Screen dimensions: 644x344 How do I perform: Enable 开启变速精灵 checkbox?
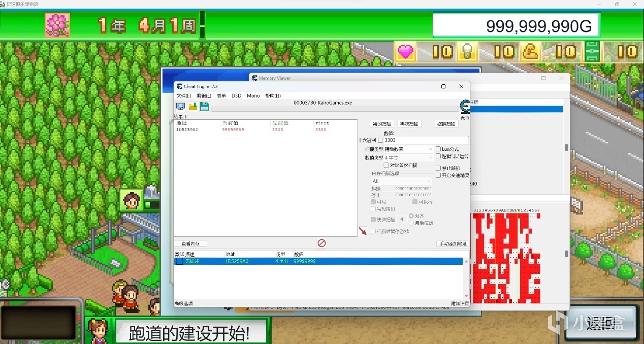438,175
